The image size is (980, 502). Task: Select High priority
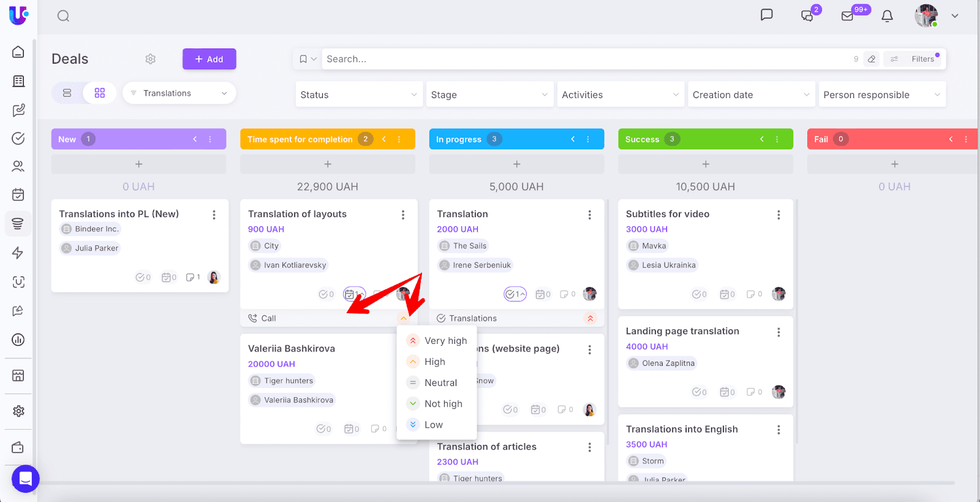point(437,362)
